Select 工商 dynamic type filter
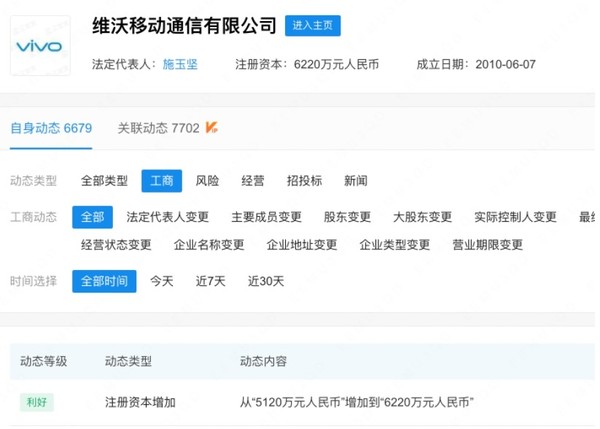Screen dimensions: 600x429 (x=162, y=181)
